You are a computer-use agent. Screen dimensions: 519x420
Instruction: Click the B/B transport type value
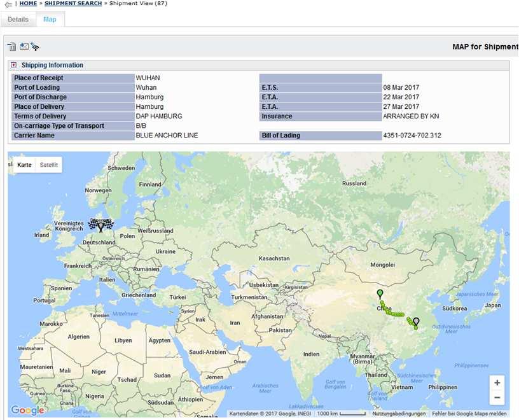coord(141,126)
